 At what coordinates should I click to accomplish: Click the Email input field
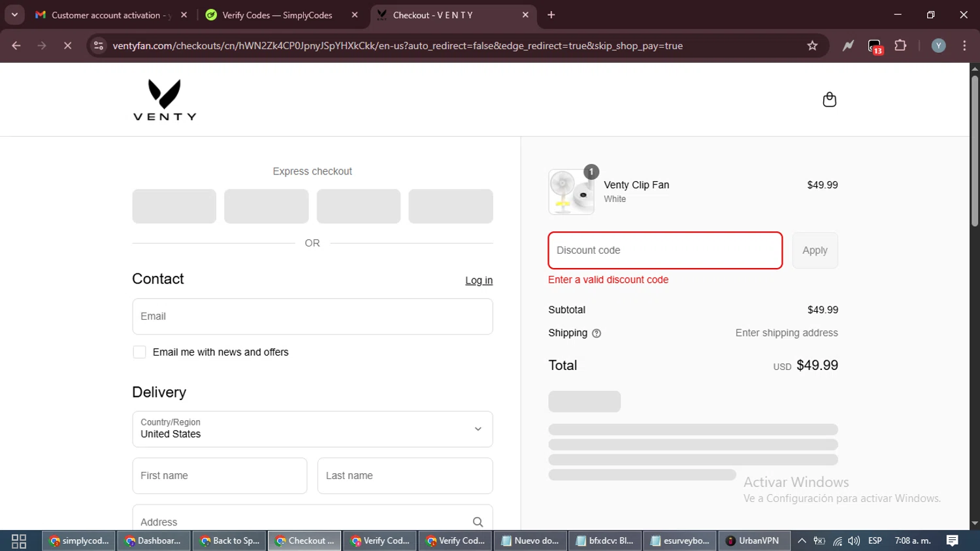pyautogui.click(x=312, y=316)
